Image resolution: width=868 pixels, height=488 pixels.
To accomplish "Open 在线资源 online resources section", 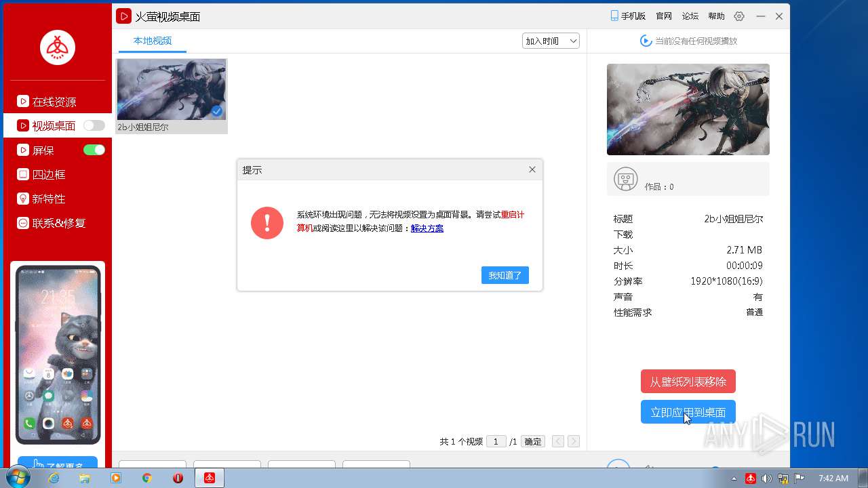I will tap(54, 102).
